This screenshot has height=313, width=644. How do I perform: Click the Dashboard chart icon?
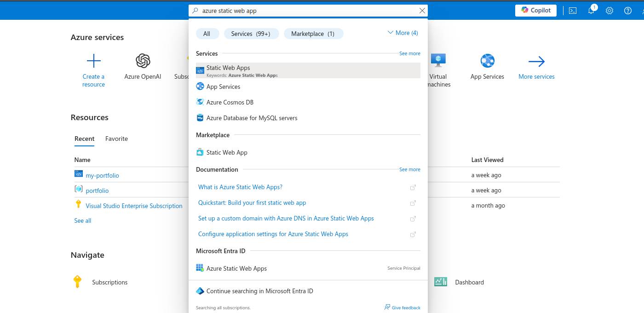click(x=441, y=282)
